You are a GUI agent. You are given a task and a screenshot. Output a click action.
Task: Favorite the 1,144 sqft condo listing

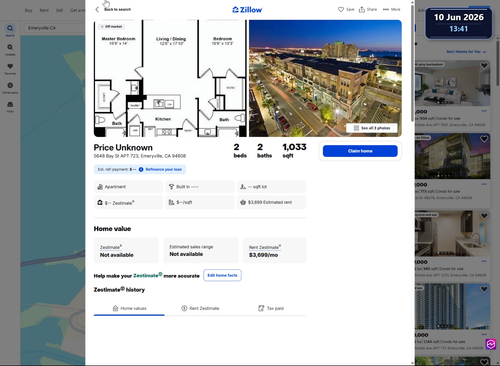click(x=484, y=289)
